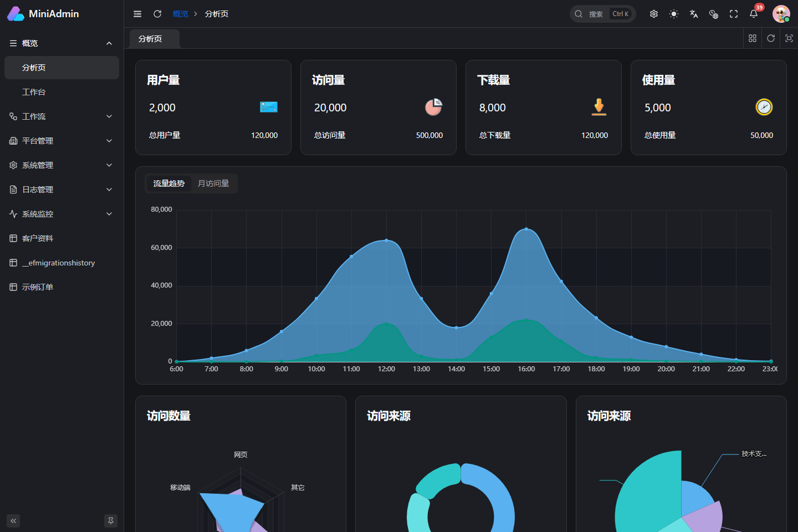The image size is (798, 532).
Task: Click the 搜索 search box
Action: (602, 14)
